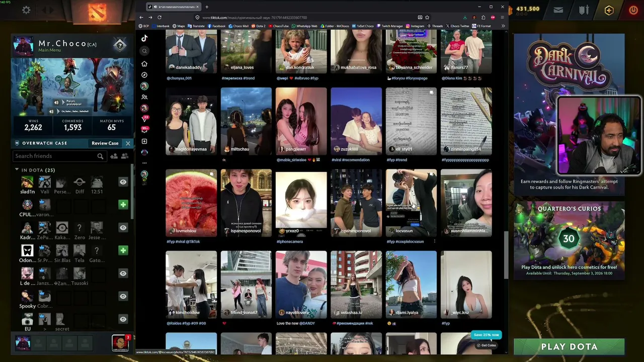Open the Dota armory icon
This screenshot has width=644, height=362.
584,10
